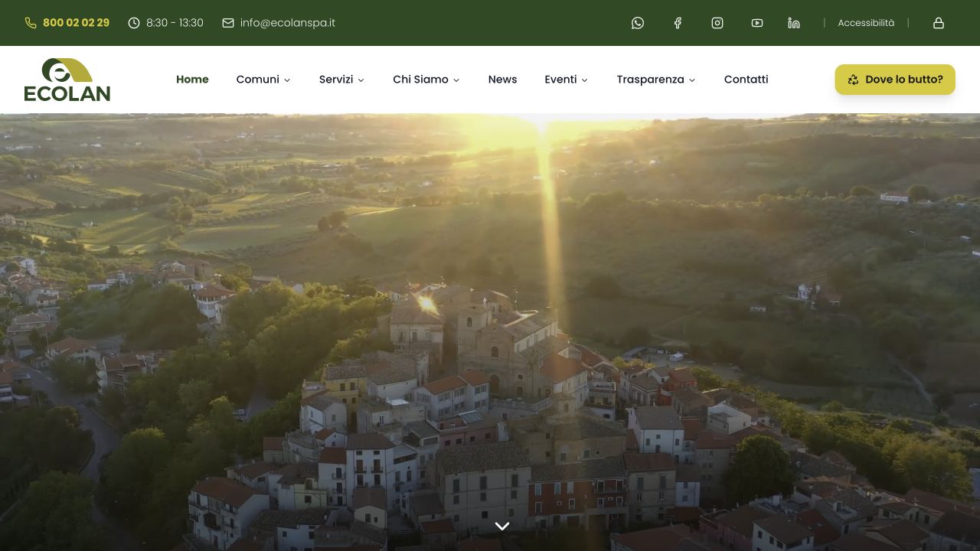980x551 pixels.
Task: Open the YouTube icon link
Action: [x=757, y=23]
